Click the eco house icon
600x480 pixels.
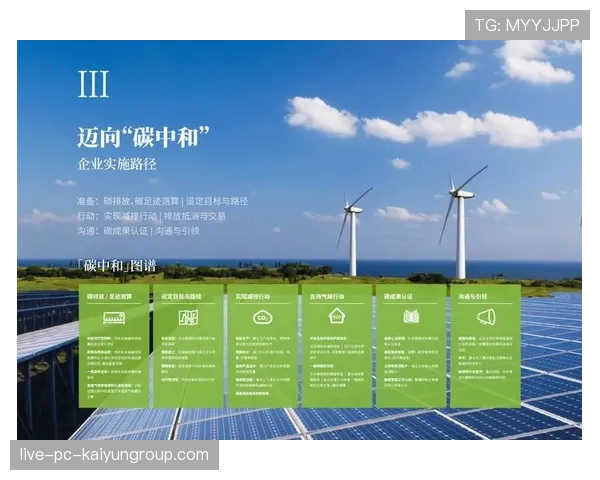pyautogui.click(x=337, y=318)
